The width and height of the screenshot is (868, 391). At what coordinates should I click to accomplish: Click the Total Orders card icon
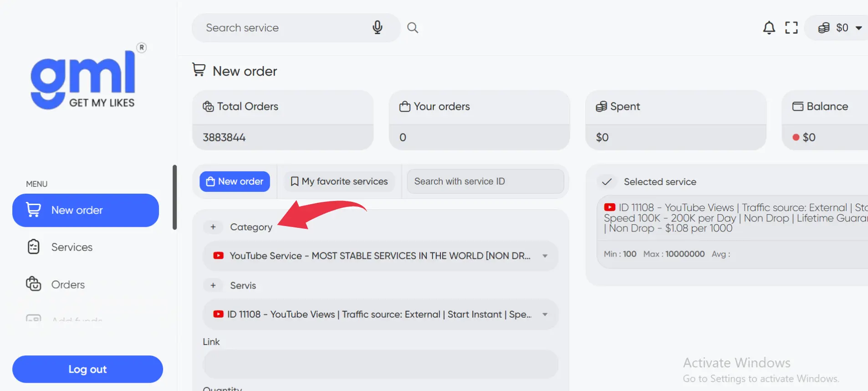[x=208, y=107]
